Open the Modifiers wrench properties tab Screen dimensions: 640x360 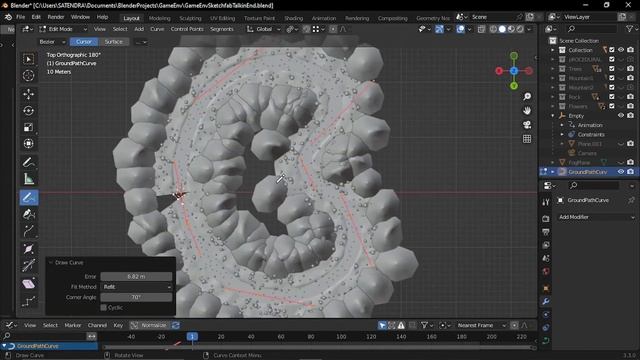click(546, 302)
